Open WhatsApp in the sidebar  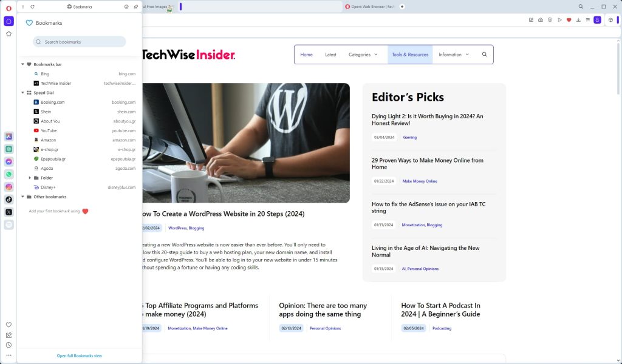coord(9,174)
